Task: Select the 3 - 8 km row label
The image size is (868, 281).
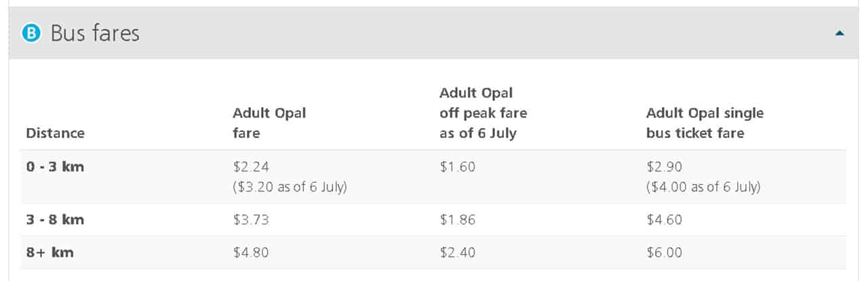Action: (x=55, y=219)
